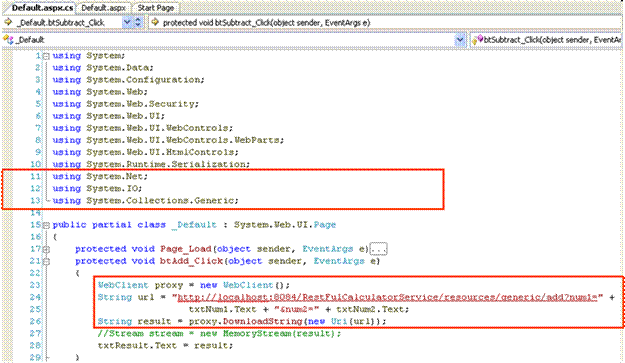
Task: Open the btSubtract_Click members combo box
Action: [x=546, y=40]
